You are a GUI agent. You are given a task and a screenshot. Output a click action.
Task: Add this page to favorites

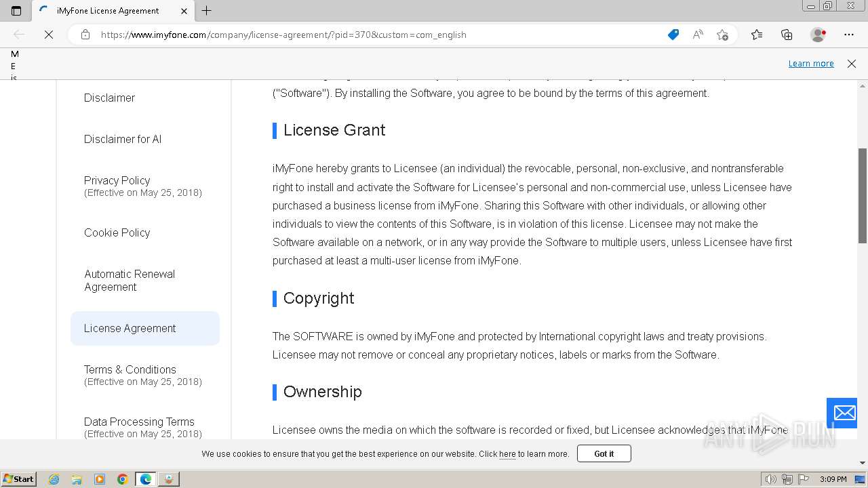coord(723,35)
